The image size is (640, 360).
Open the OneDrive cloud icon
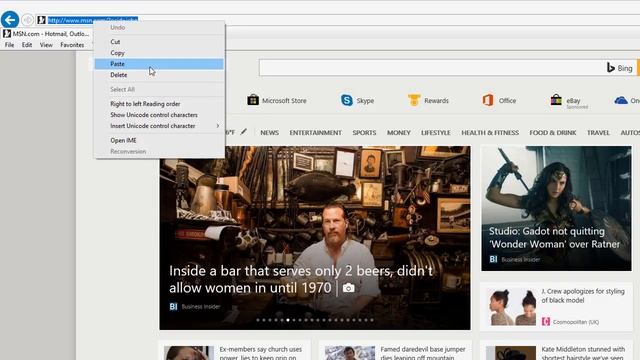621,100
